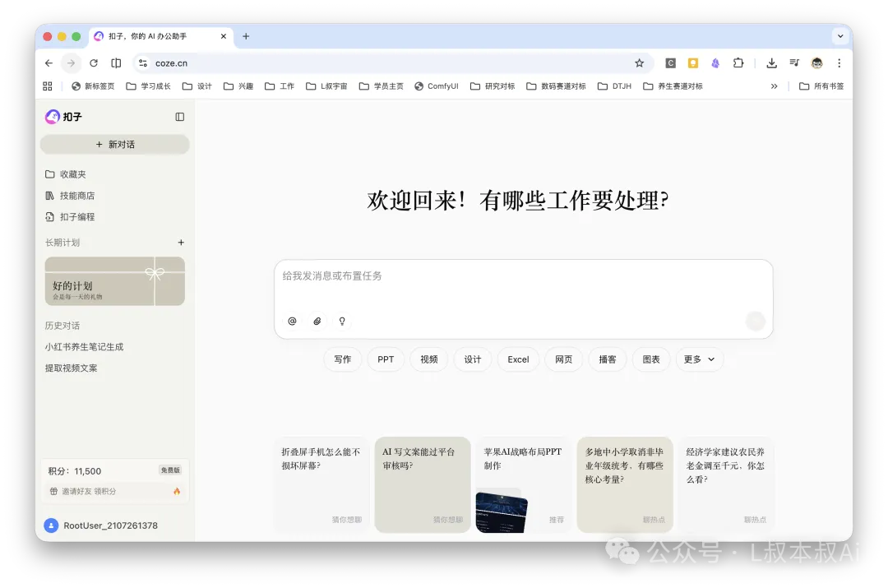Go forward in browser history
The height and width of the screenshot is (588, 888).
pyautogui.click(x=71, y=63)
